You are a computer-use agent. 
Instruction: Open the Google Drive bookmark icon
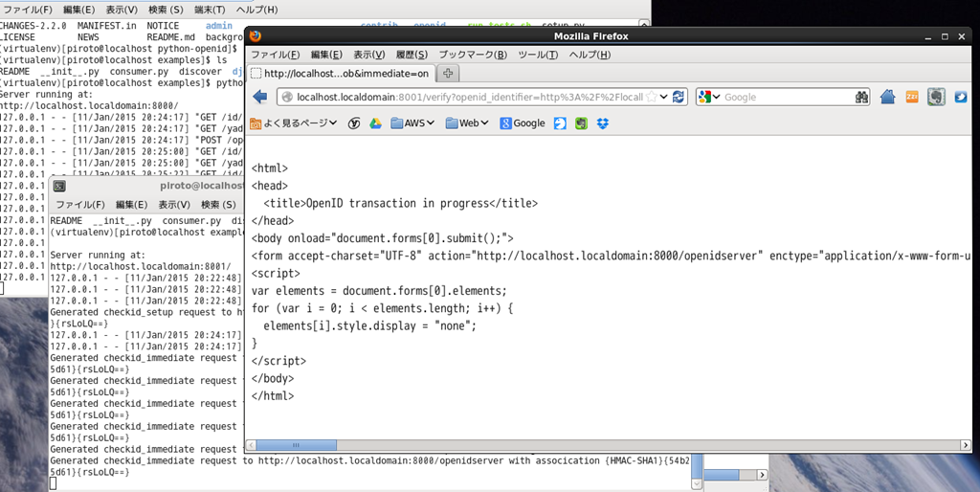click(x=375, y=123)
